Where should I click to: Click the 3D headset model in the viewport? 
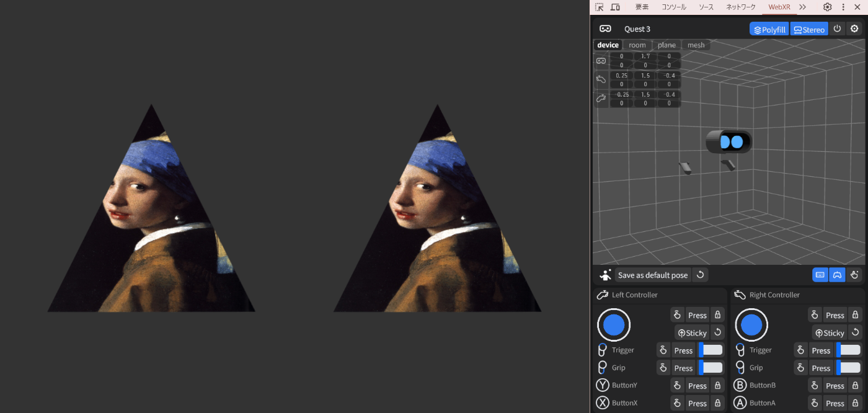(729, 141)
